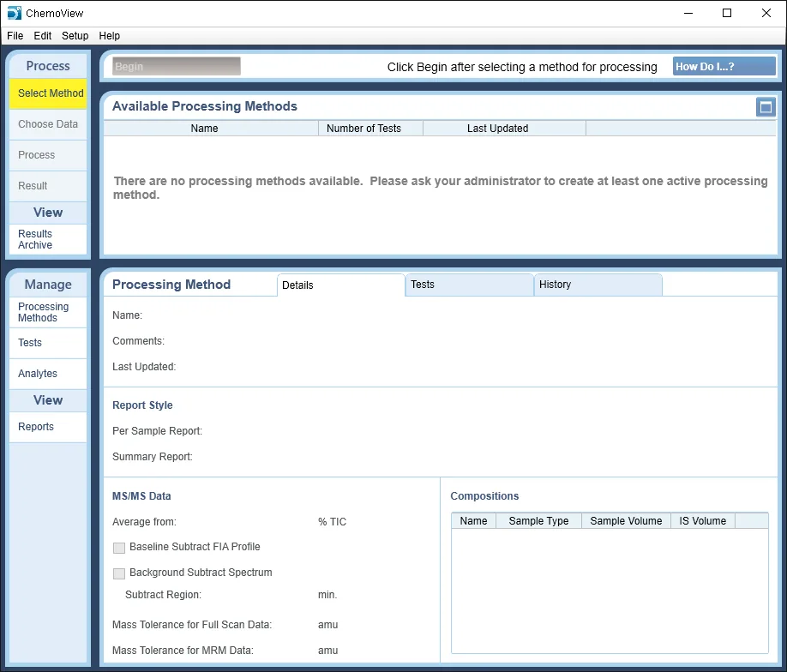Click the Begin button
The height and width of the screenshot is (672, 787).
(x=176, y=66)
